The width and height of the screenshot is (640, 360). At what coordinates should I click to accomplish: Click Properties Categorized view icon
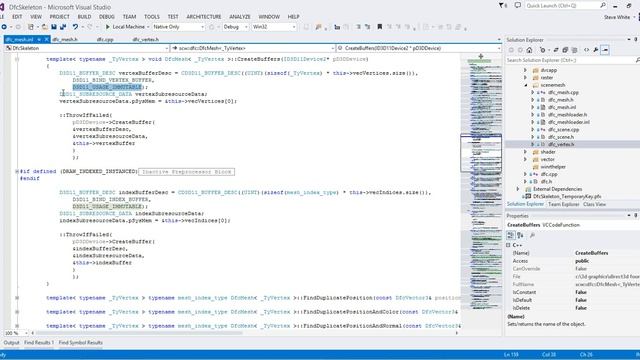pos(511,236)
